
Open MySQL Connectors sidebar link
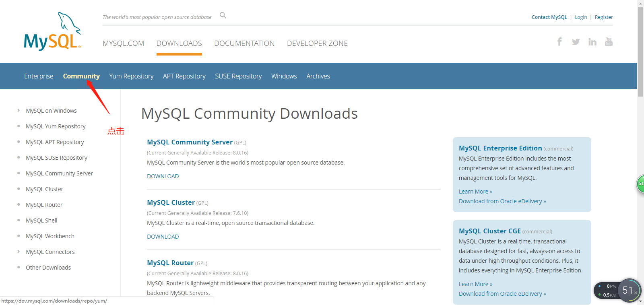(x=50, y=252)
